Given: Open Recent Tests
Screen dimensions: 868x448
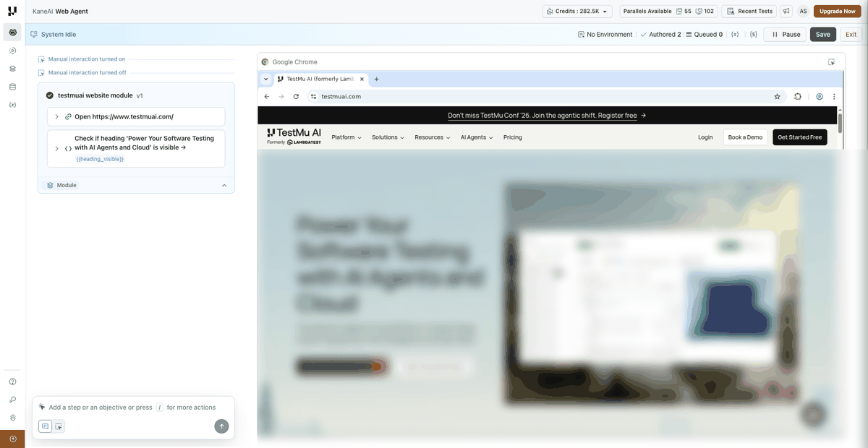Looking at the screenshot, I should click(749, 12).
